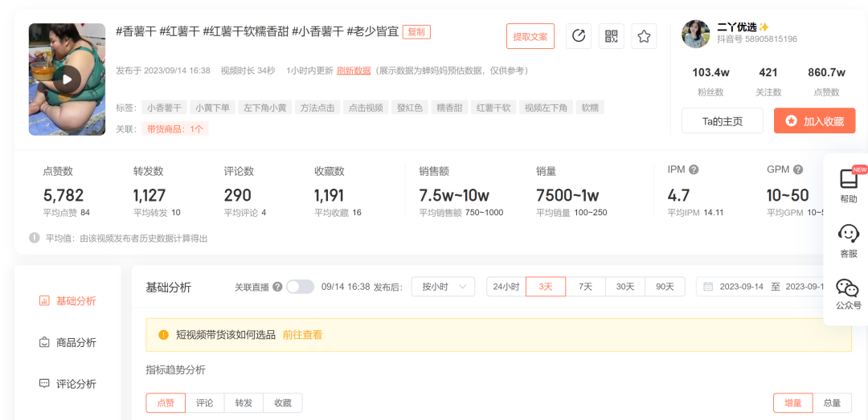Click the IPM help question icon
Viewport: 868px width, 420px height.
coord(694,170)
